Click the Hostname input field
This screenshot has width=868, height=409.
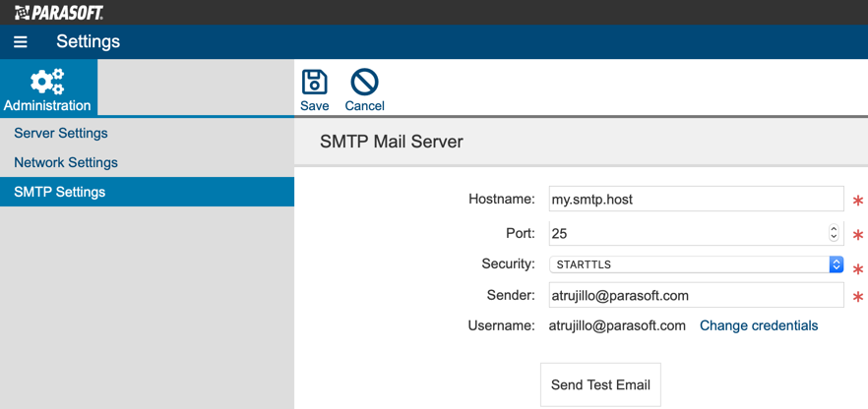pos(697,199)
